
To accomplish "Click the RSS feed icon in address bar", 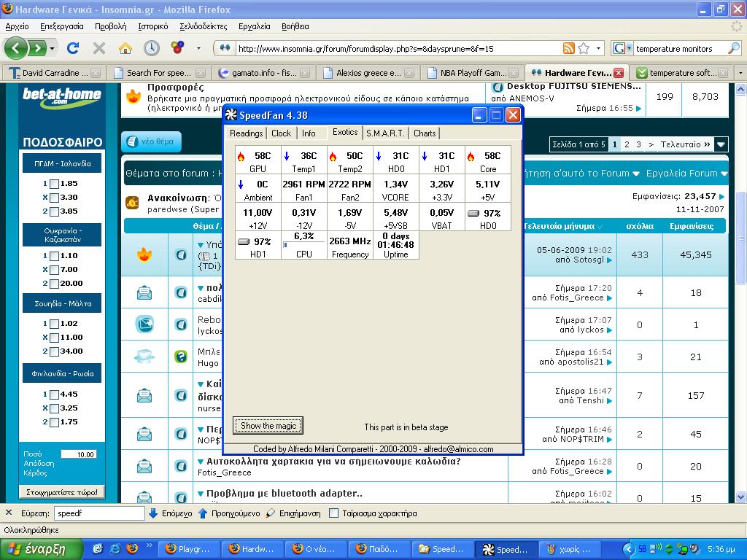I will [x=569, y=48].
